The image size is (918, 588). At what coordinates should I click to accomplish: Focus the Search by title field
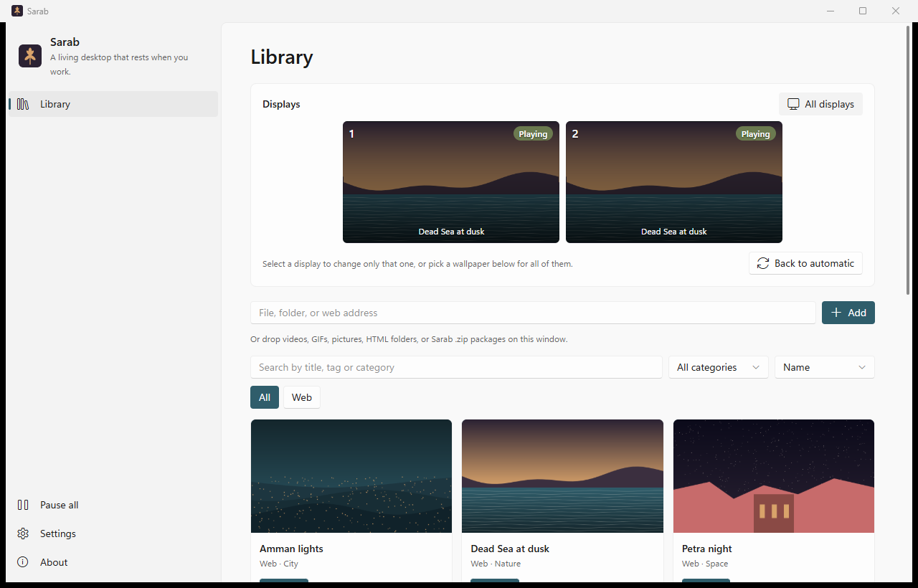456,367
